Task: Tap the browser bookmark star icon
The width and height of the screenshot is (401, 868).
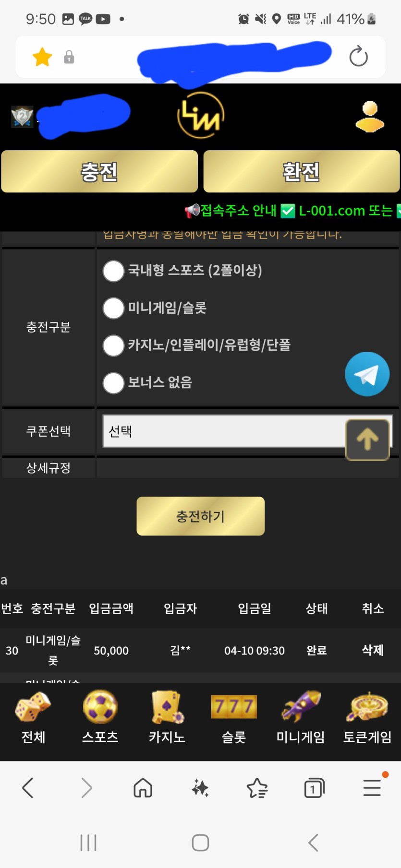Action: pos(42,57)
